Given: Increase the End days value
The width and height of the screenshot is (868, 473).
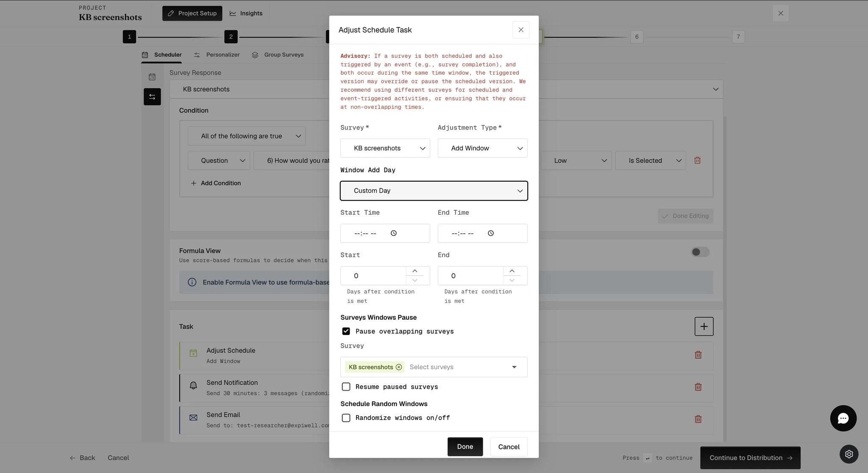Looking at the screenshot, I should tap(512, 271).
